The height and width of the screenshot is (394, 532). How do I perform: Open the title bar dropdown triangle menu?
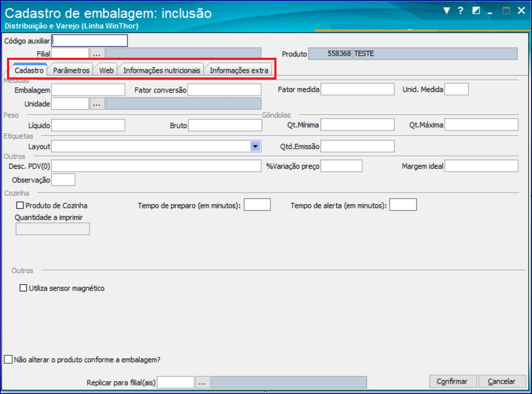pos(446,11)
